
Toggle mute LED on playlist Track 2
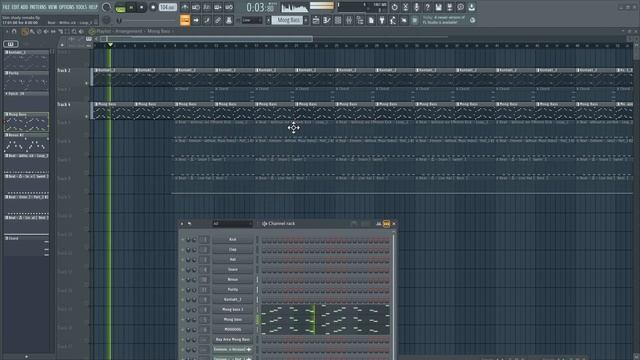[x=87, y=83]
